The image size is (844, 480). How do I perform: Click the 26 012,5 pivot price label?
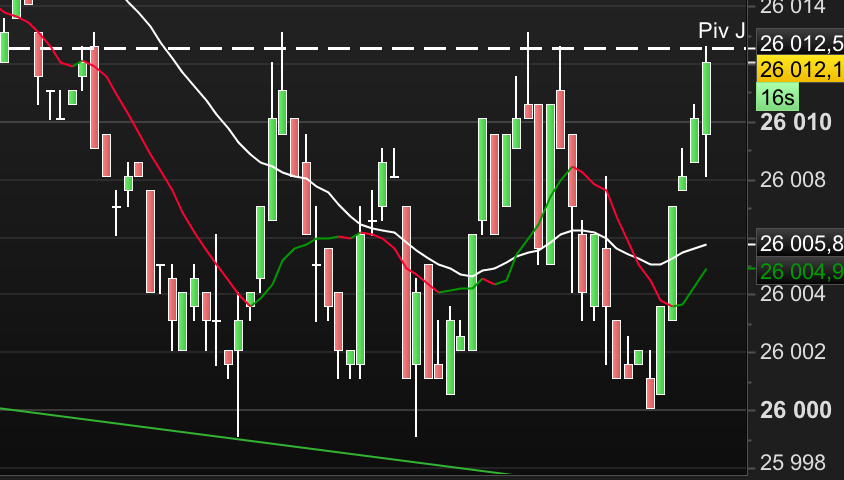[x=800, y=44]
